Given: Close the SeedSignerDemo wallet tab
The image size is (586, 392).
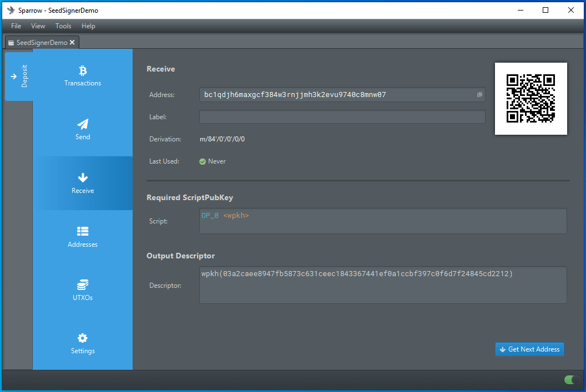Looking at the screenshot, I should 72,43.
